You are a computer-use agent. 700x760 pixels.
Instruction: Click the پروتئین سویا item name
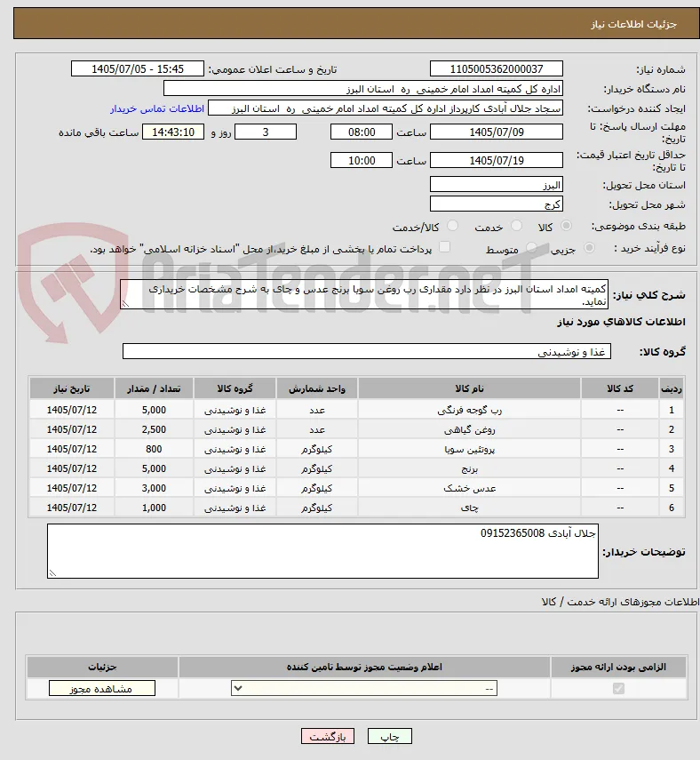tap(469, 449)
